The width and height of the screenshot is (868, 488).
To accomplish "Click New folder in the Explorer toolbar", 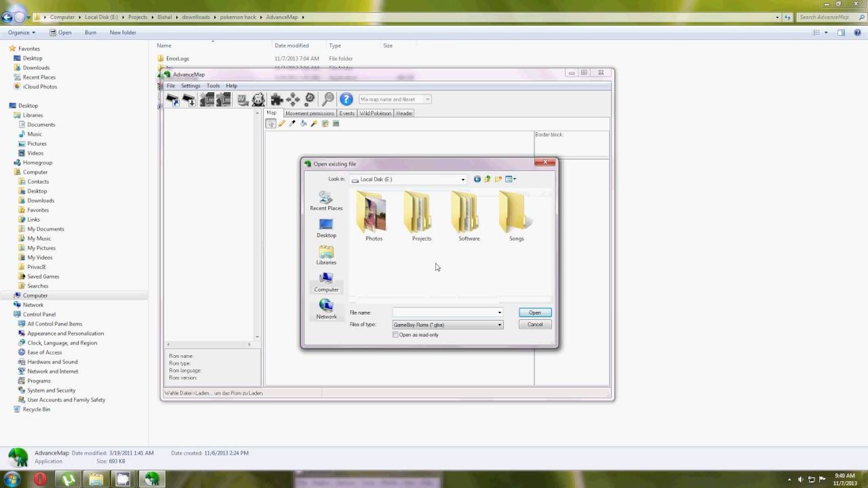I will coord(123,33).
